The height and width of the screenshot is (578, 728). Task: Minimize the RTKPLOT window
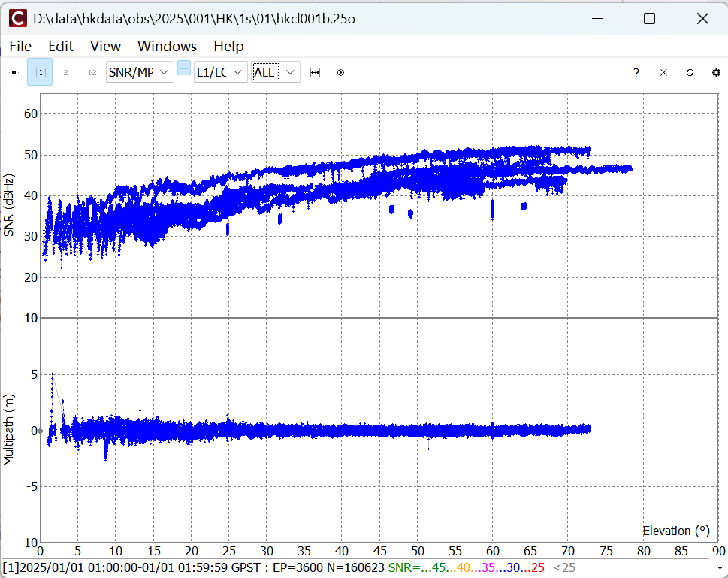pos(597,19)
